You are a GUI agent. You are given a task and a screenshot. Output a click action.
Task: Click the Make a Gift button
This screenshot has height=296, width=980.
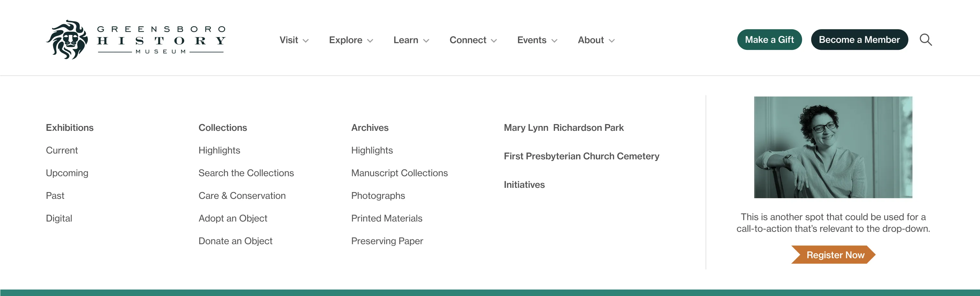[x=769, y=39]
